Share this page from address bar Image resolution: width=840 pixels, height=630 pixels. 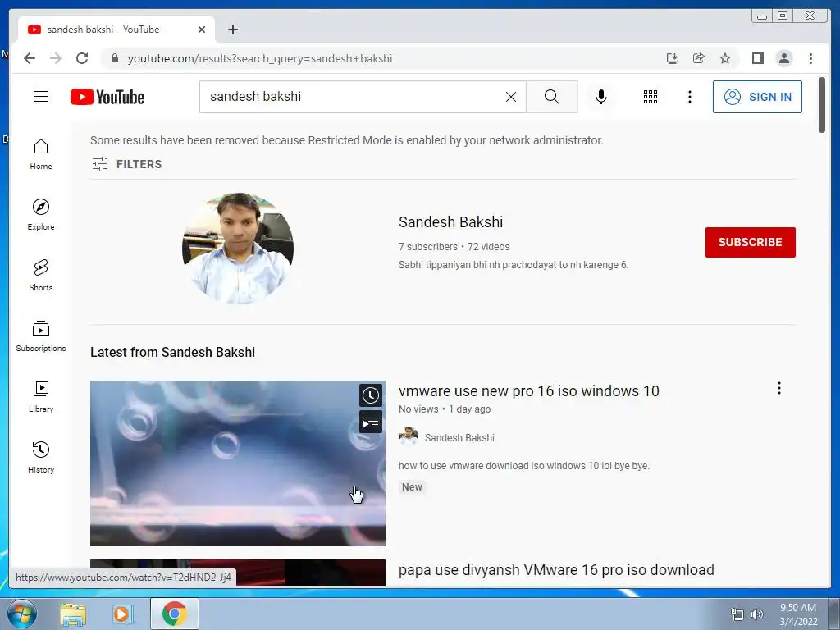tap(699, 58)
